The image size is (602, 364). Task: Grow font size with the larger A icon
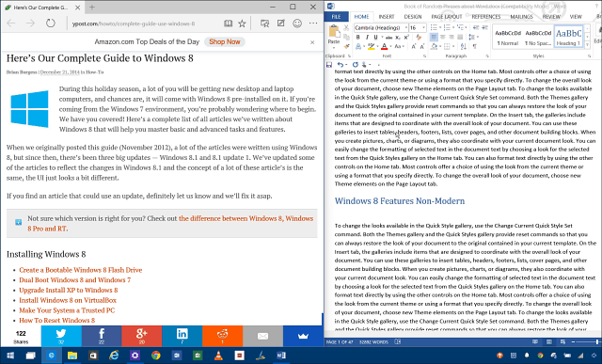(x=414, y=46)
